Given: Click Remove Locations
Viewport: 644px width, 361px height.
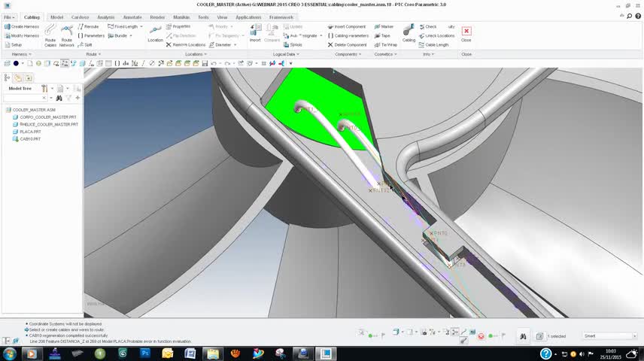Looking at the screenshot, I should coord(186,45).
